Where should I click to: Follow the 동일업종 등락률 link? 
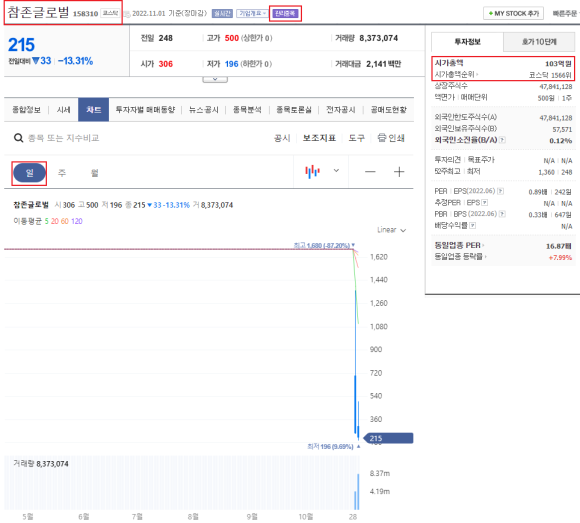pos(460,257)
